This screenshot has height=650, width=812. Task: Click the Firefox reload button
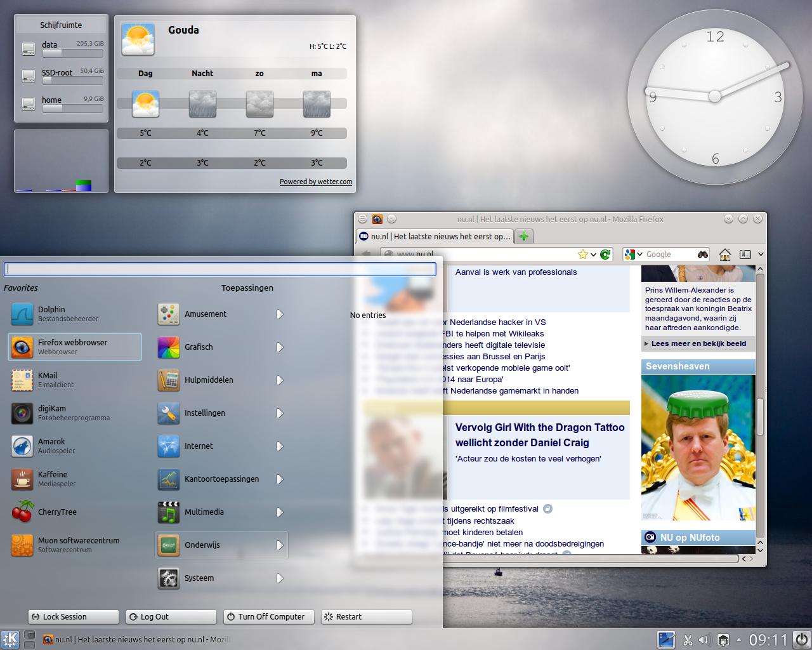pos(606,254)
